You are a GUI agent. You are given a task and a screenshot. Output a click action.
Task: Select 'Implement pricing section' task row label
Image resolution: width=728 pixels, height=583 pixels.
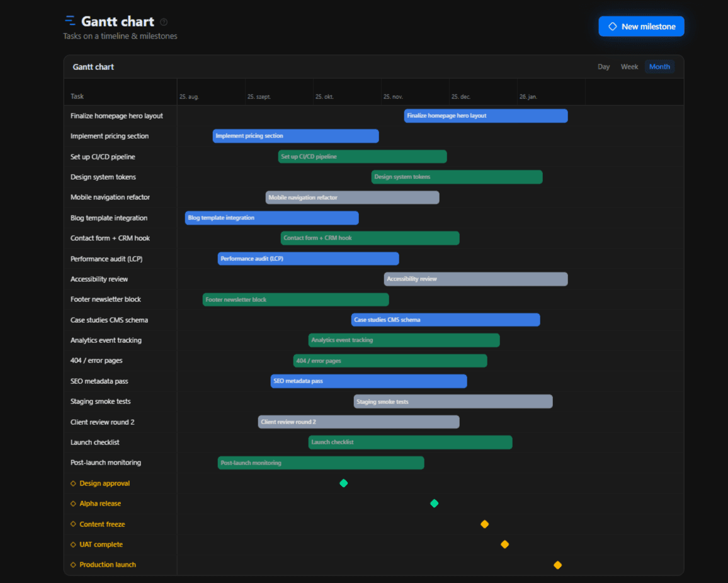[110, 136]
